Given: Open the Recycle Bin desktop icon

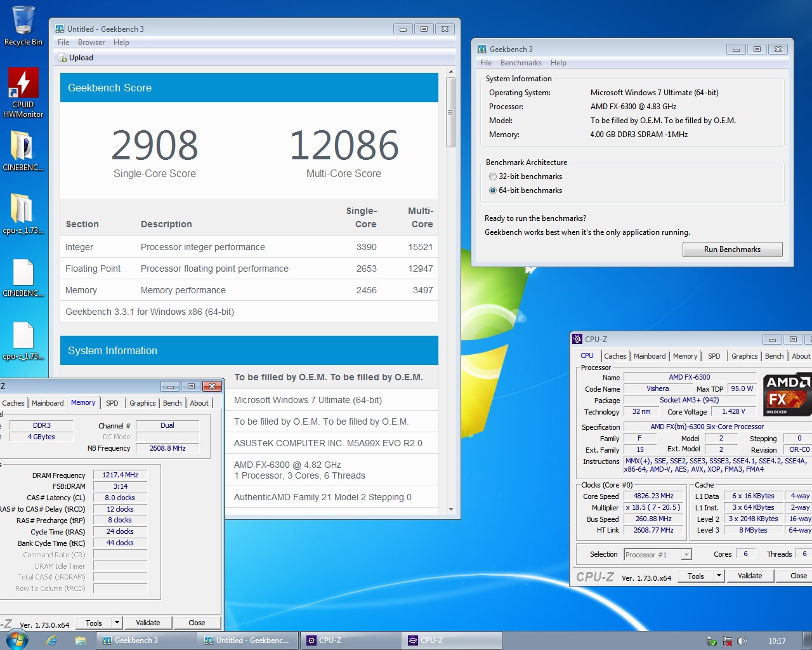Looking at the screenshot, I should (23, 25).
